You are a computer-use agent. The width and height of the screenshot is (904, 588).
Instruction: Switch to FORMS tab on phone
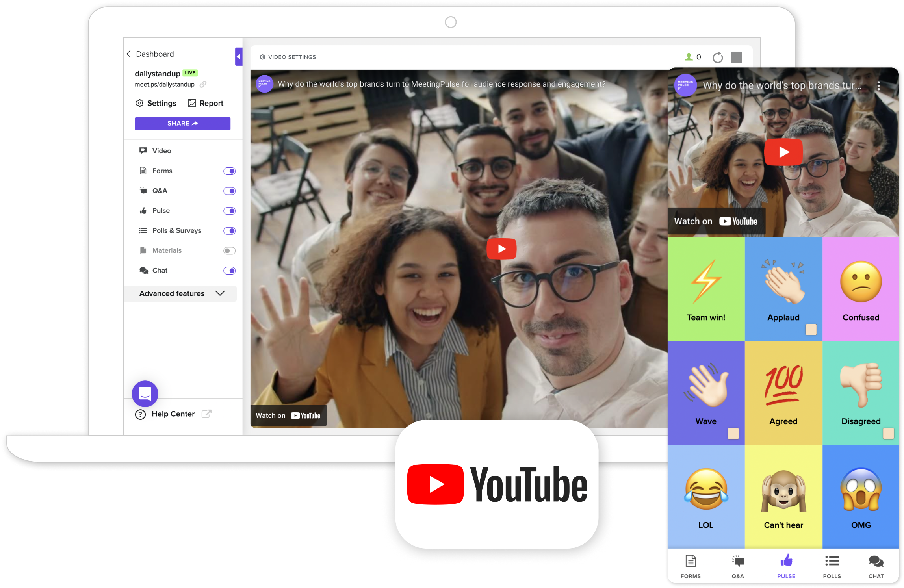click(x=691, y=567)
